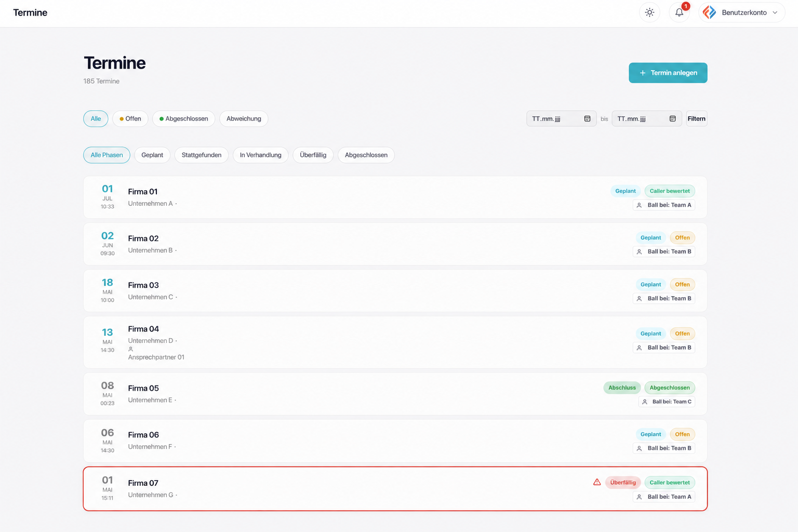This screenshot has height=532, width=798.
Task: Open the Firma 07 appointment
Action: [x=395, y=489]
